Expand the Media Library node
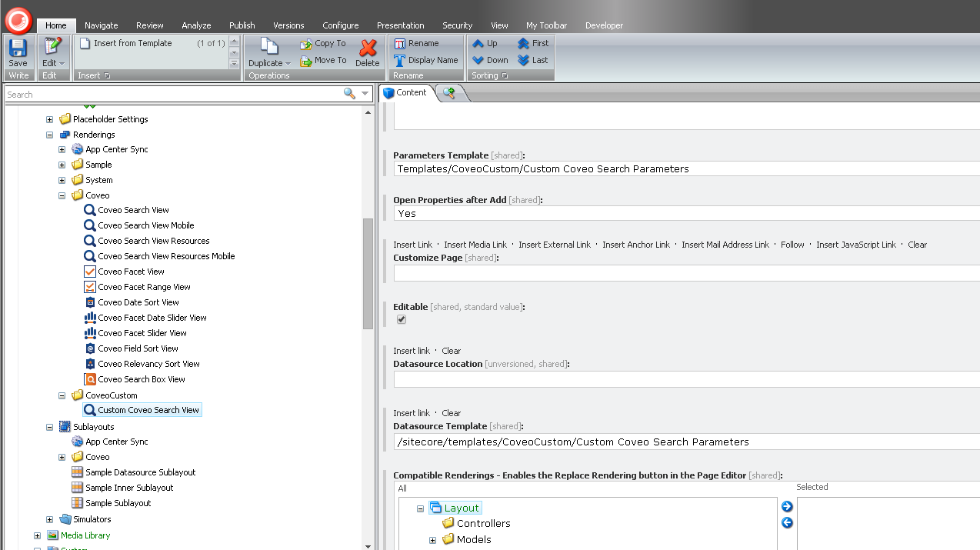Screen dimensions: 980x550 [37, 535]
